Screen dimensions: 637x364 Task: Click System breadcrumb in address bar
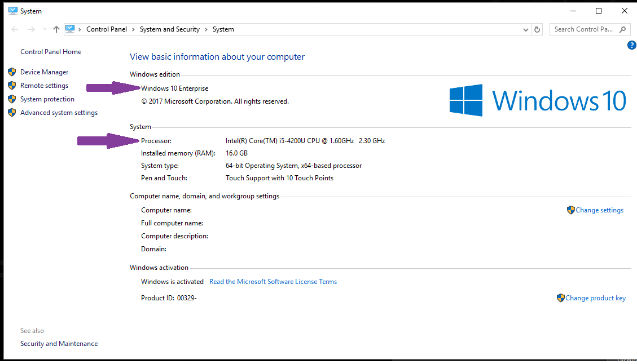tap(223, 29)
